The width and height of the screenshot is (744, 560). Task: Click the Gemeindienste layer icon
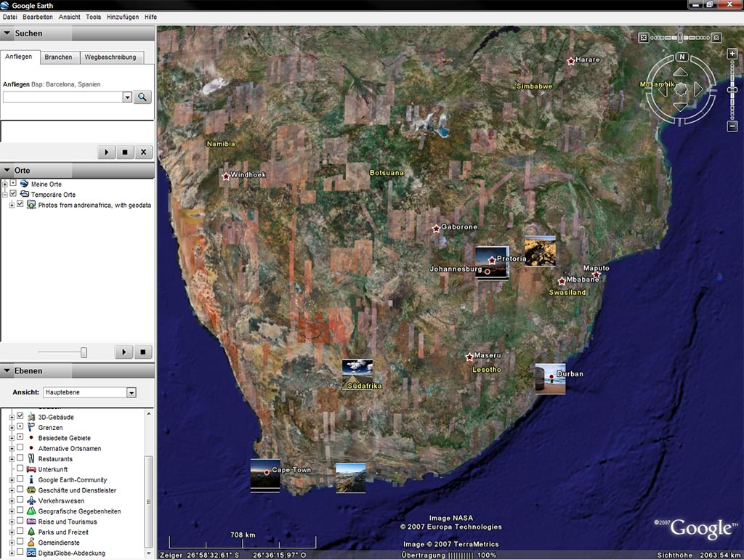coord(31,542)
